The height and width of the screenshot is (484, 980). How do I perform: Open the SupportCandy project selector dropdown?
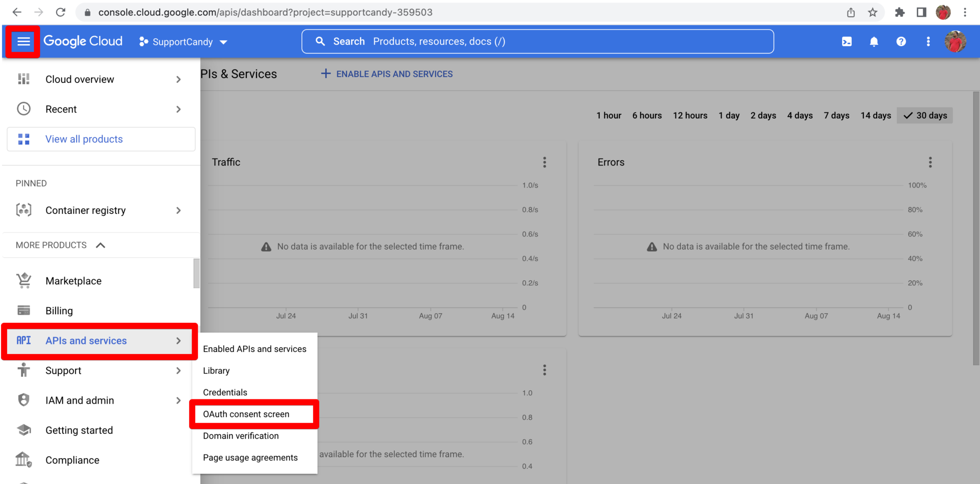click(x=223, y=42)
